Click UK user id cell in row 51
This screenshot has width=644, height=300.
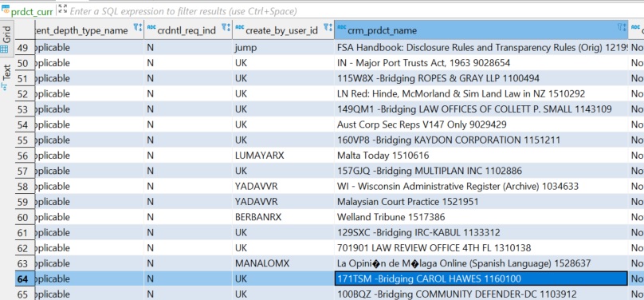283,78
